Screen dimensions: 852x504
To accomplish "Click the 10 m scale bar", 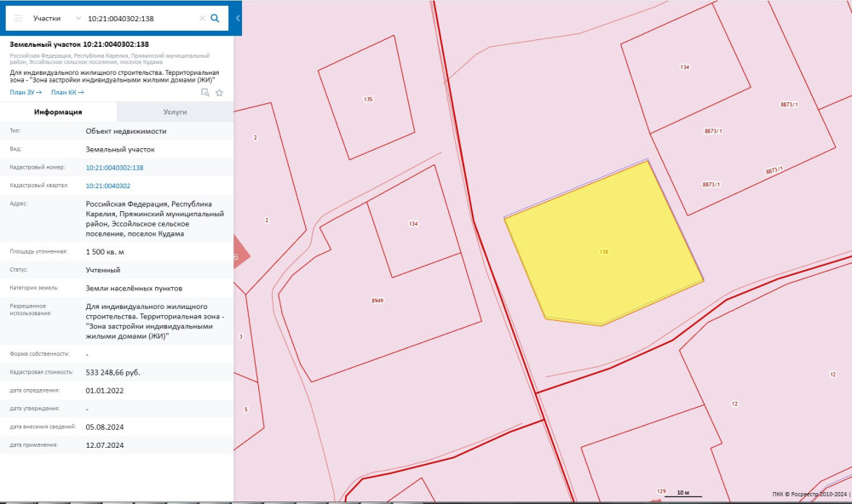I will (681, 494).
